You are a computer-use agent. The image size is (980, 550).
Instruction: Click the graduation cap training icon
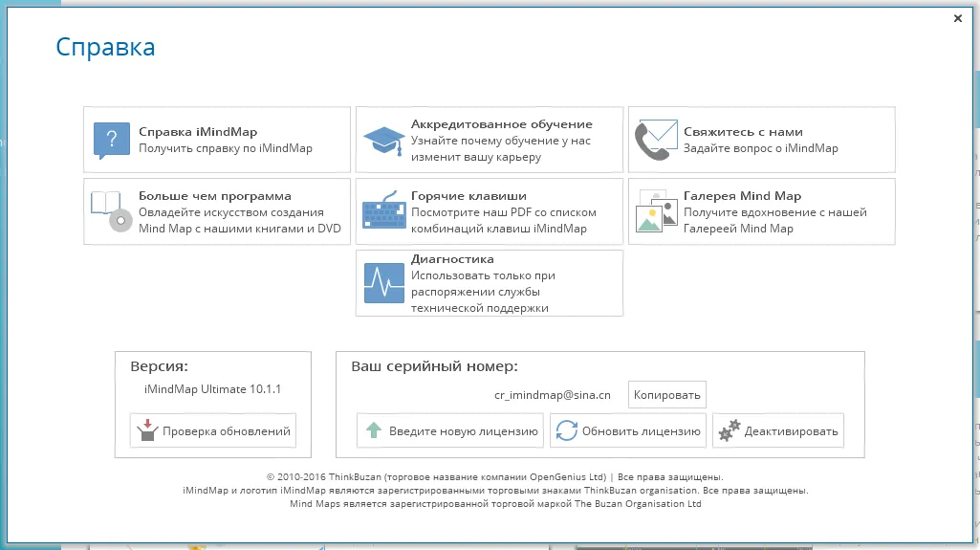(383, 141)
